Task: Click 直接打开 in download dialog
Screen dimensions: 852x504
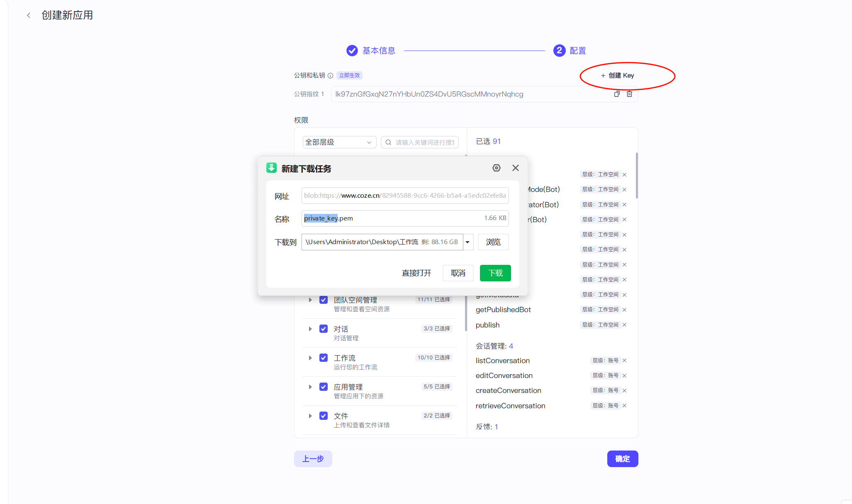Action: coord(416,273)
